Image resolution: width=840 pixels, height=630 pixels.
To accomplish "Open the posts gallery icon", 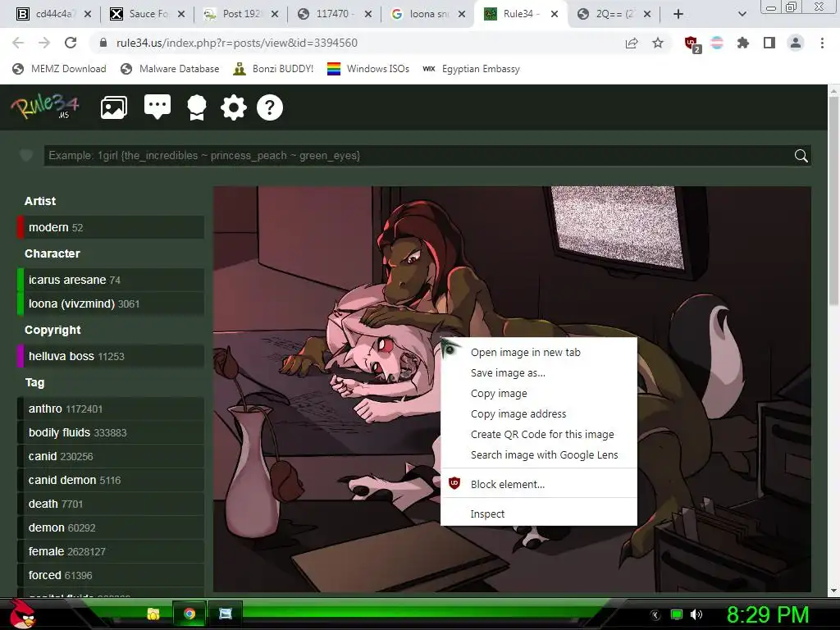I will [x=113, y=107].
